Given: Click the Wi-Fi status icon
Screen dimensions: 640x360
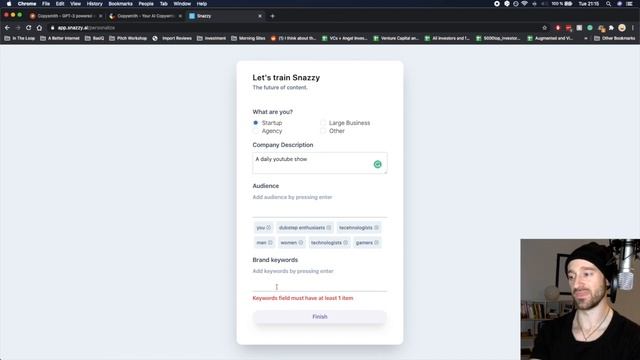Looking at the screenshot, I should coord(525,4).
